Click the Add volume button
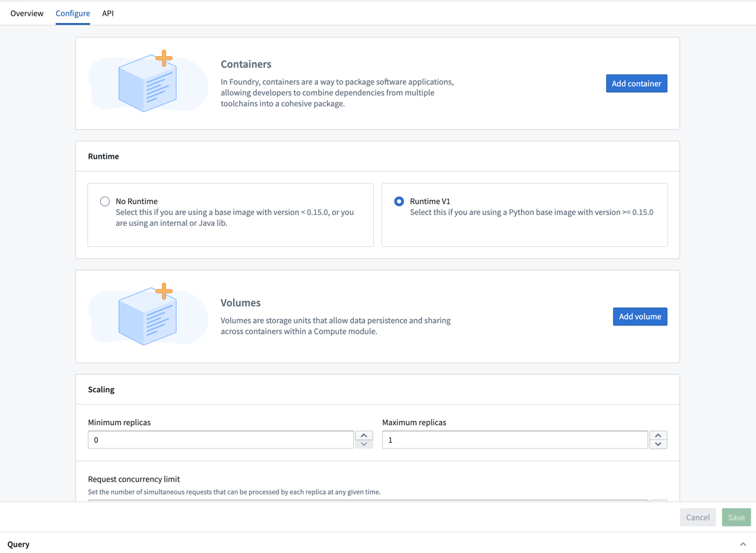 [x=640, y=316]
